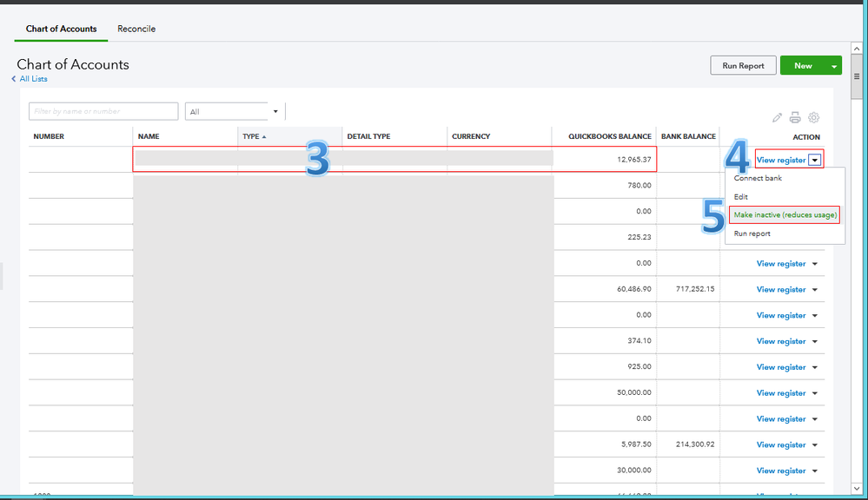Click the 214,300.92 bank balance value
This screenshot has width=868, height=500.
695,444
